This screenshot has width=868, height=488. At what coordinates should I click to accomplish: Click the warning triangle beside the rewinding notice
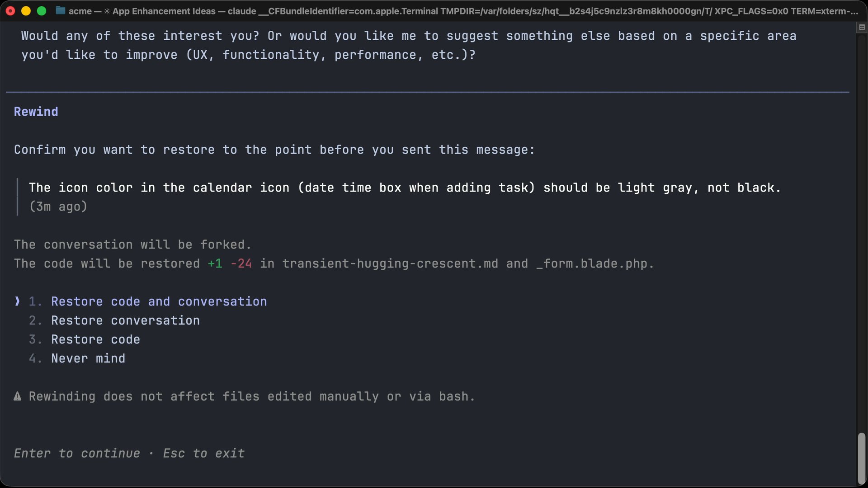coord(18,396)
